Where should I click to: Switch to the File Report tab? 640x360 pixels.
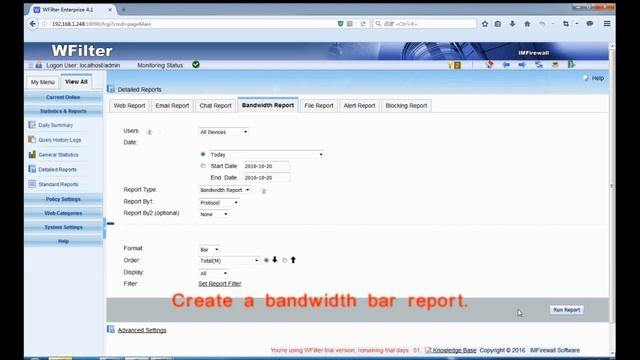319,105
